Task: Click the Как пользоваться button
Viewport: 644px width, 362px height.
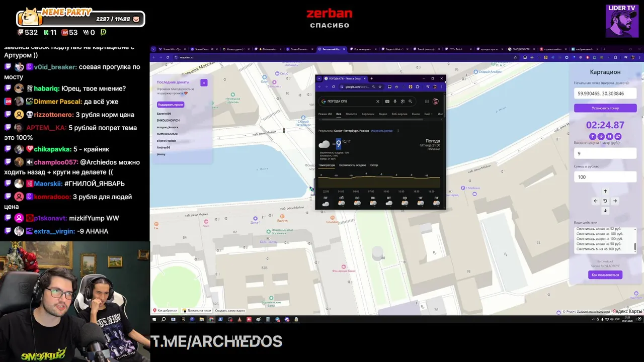Action: click(x=605, y=275)
